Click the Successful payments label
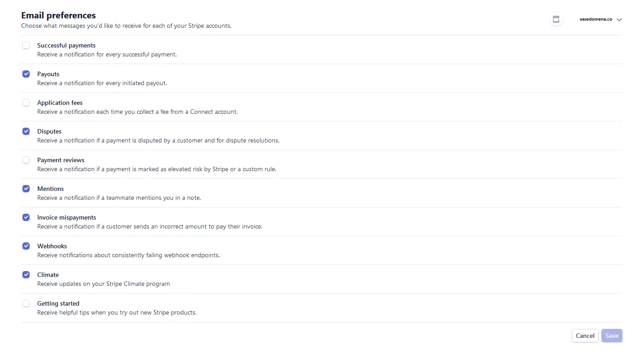The height and width of the screenshot is (358, 644). tap(66, 45)
